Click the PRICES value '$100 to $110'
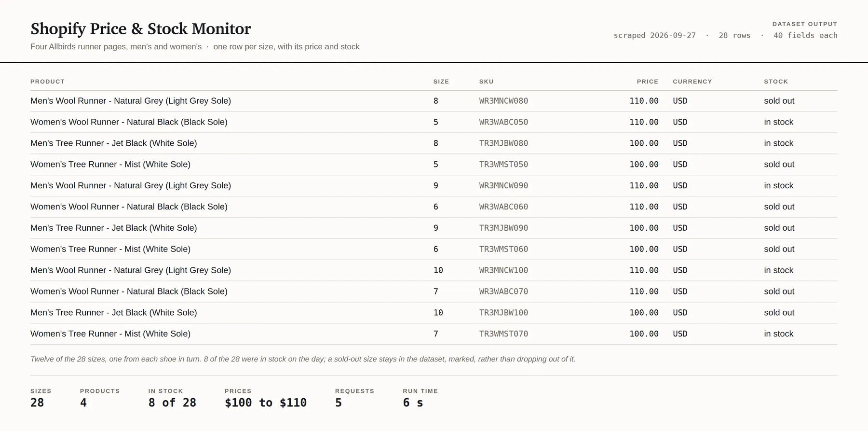This screenshot has height=431, width=868. pyautogui.click(x=266, y=403)
